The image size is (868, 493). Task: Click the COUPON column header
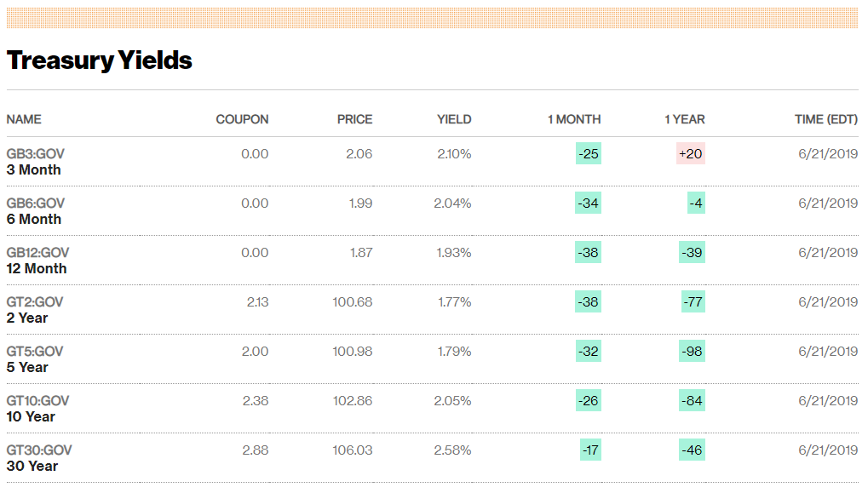[242, 119]
